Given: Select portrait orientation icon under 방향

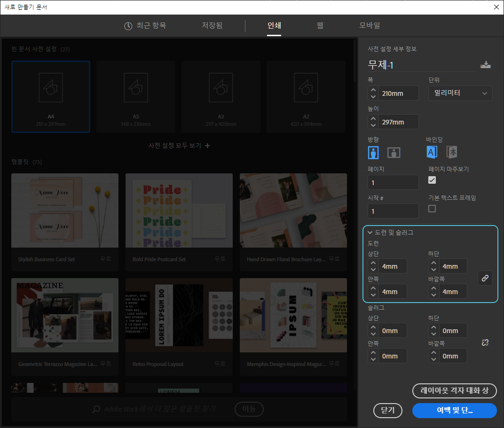Looking at the screenshot, I should pos(373,152).
